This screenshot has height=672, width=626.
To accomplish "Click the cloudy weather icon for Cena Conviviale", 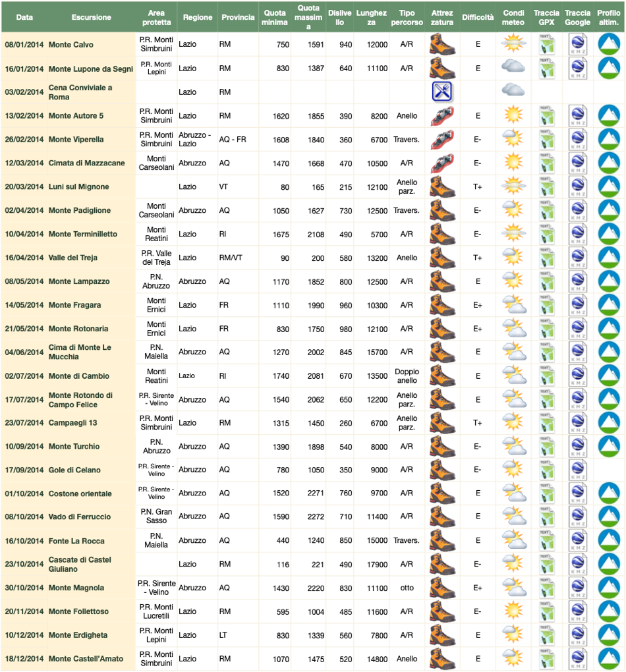I will pyautogui.click(x=513, y=90).
